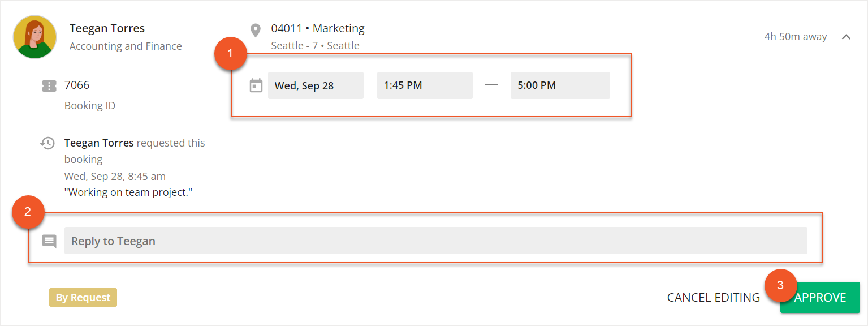
Task: Click the history clock icon next to the request
Action: (x=49, y=142)
